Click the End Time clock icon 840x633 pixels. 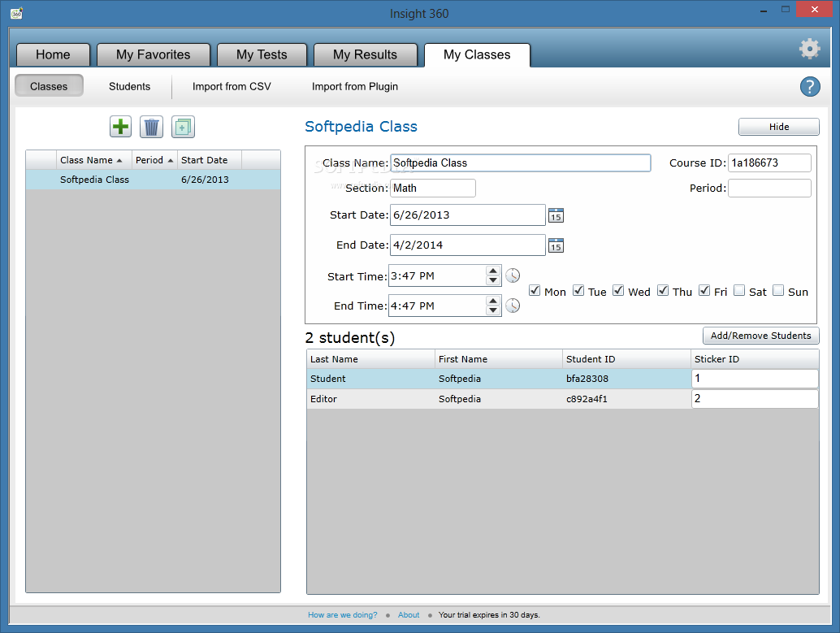[513, 306]
